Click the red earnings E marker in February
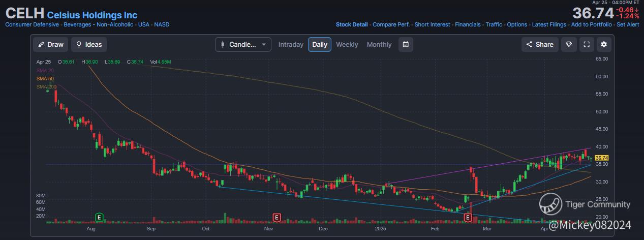 coord(468,218)
